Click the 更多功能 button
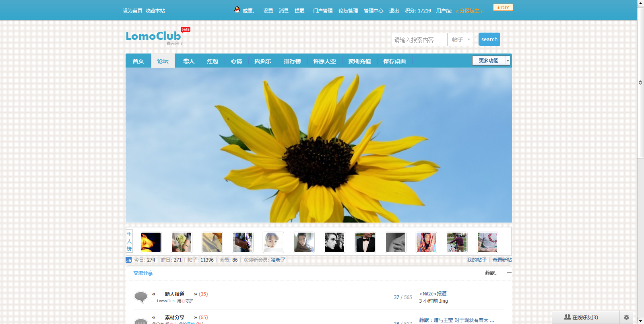This screenshot has height=324, width=644. click(x=489, y=61)
